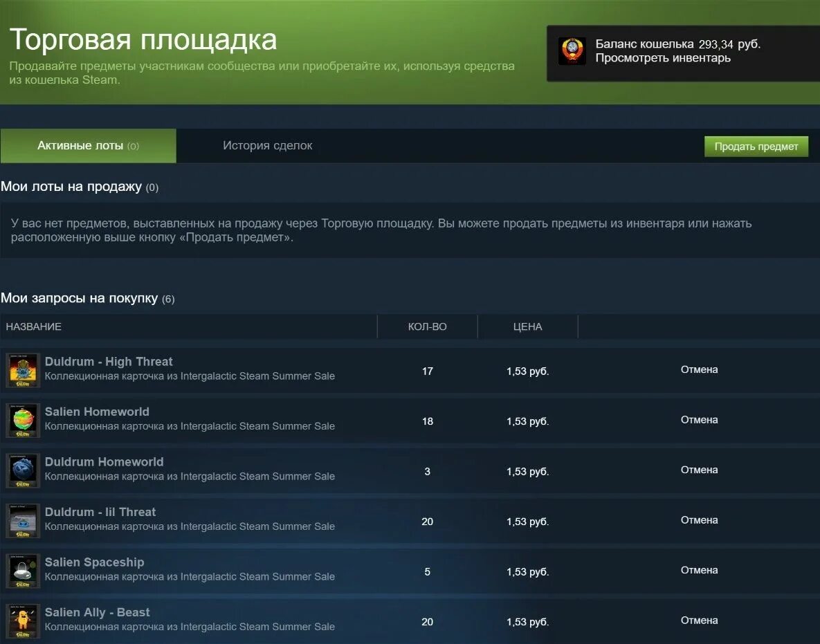Click the Торговая площадка page title
The image size is (820, 644).
tap(143, 39)
